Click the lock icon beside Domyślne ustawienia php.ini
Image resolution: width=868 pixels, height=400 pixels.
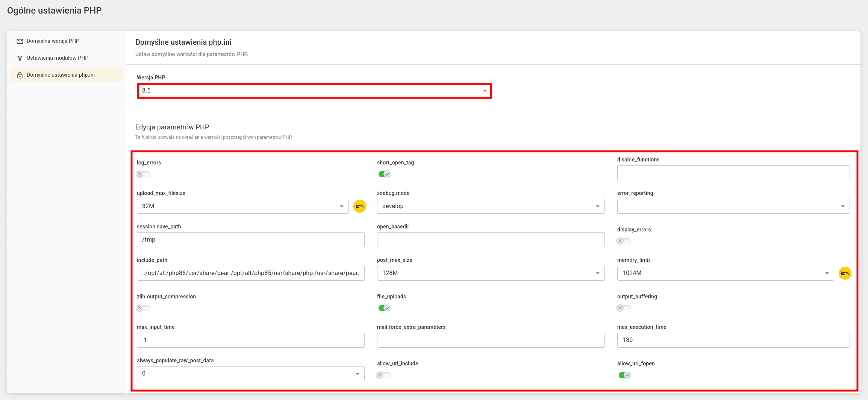[20, 75]
